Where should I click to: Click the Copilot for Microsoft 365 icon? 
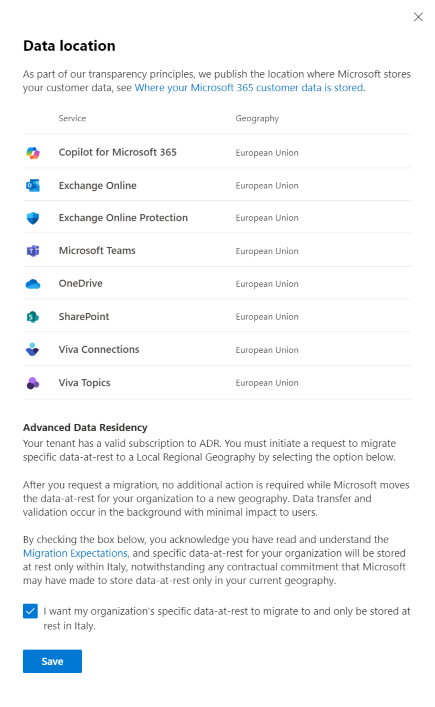(32, 153)
